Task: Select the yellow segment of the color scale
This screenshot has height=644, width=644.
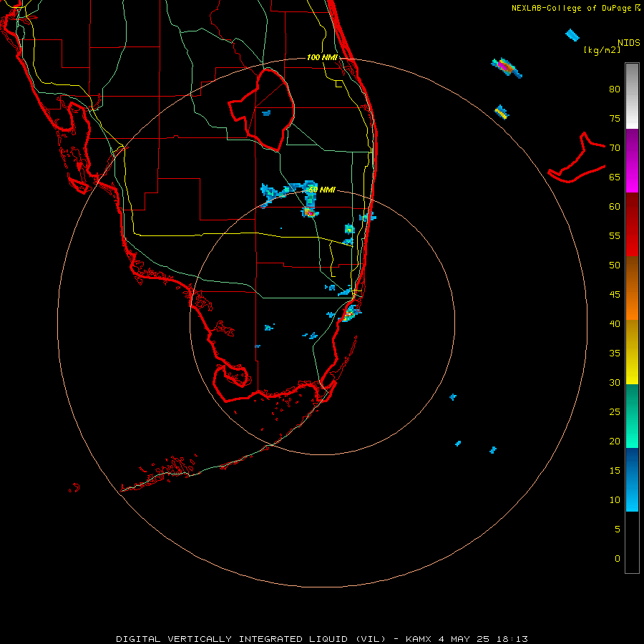Action: [632, 352]
